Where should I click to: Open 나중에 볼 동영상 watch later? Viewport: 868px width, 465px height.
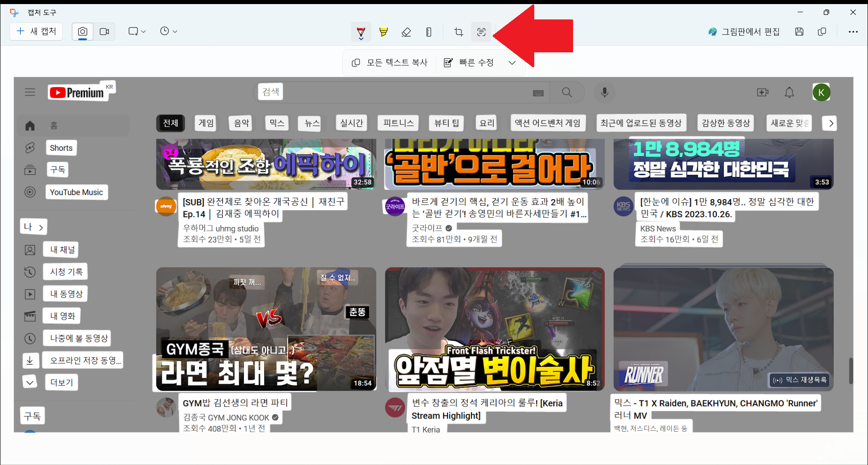[x=79, y=338]
